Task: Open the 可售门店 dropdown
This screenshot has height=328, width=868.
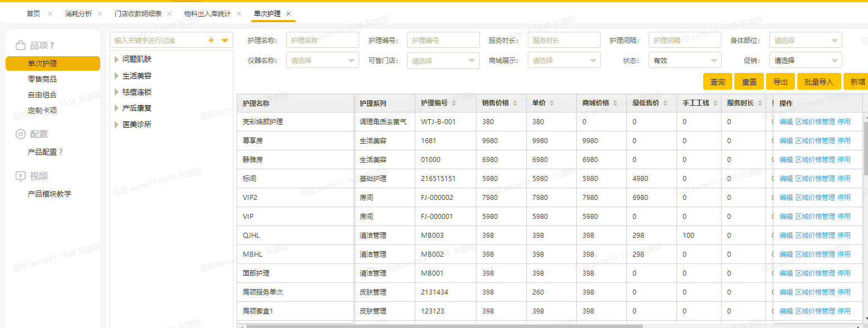Action: click(x=443, y=60)
